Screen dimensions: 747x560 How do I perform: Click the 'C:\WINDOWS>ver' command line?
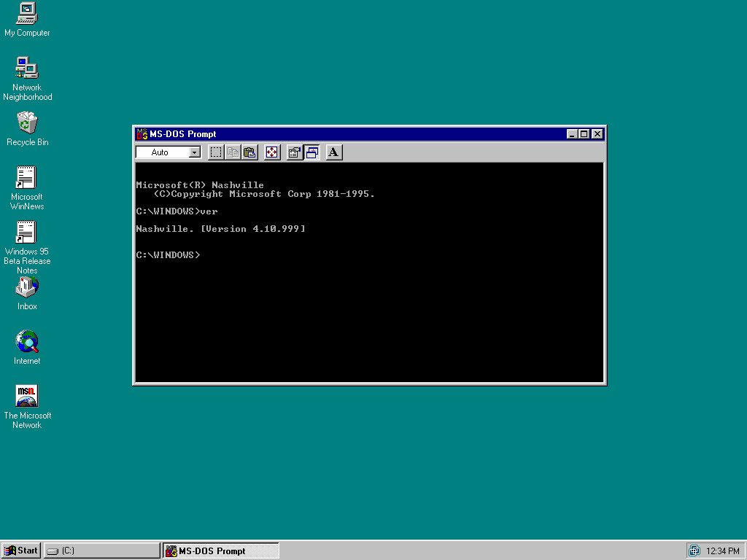click(177, 211)
